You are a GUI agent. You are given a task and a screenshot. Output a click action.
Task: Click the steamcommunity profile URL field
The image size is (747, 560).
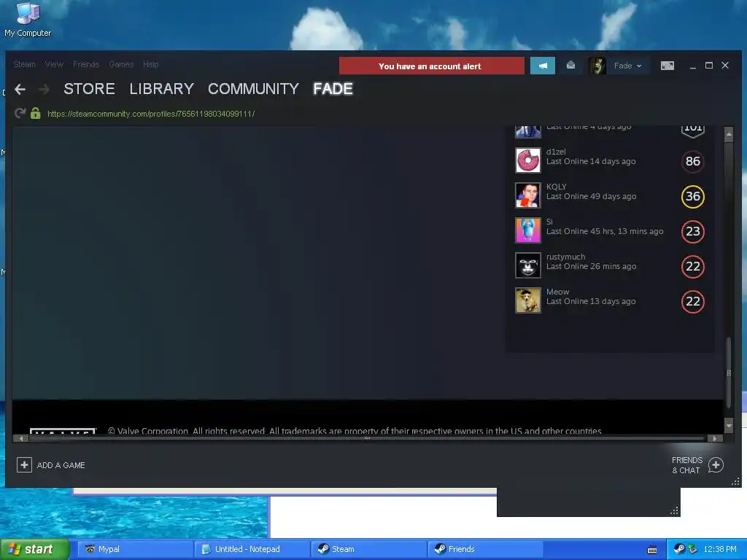coord(151,114)
